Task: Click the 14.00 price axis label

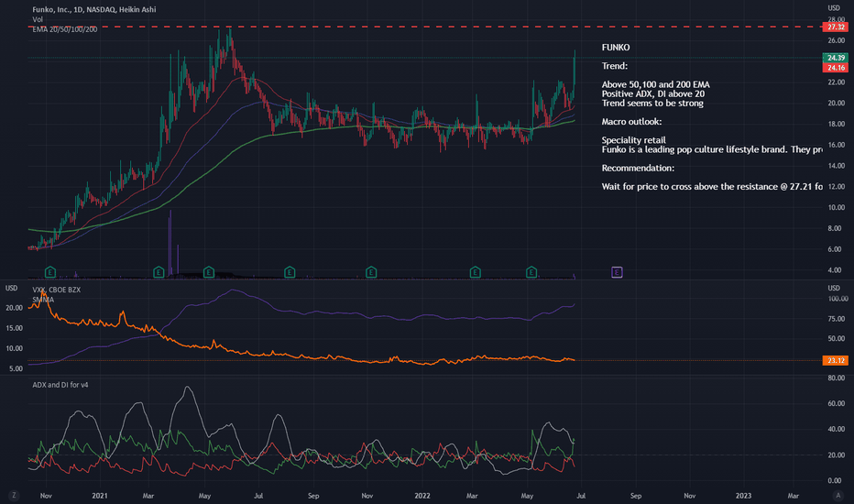Action: tap(836, 166)
